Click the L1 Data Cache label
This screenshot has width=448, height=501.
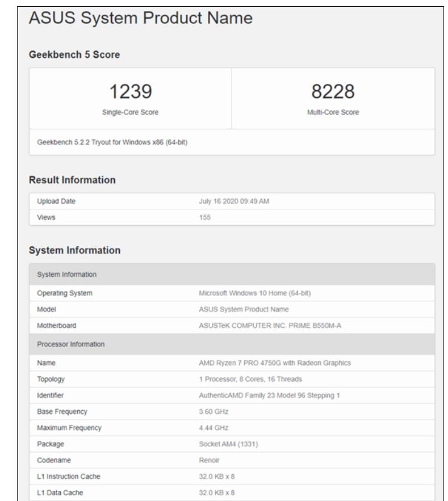(60, 492)
